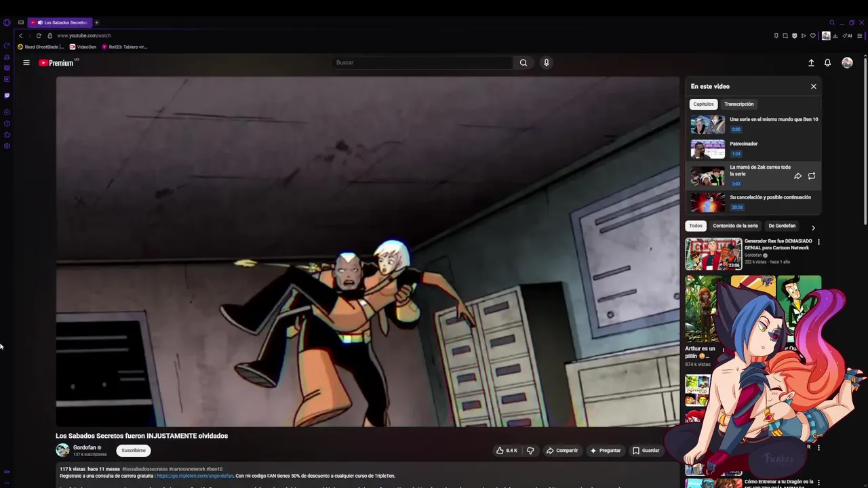Open the YouTube account avatar menu
The height and width of the screenshot is (488, 868).
coord(847,62)
